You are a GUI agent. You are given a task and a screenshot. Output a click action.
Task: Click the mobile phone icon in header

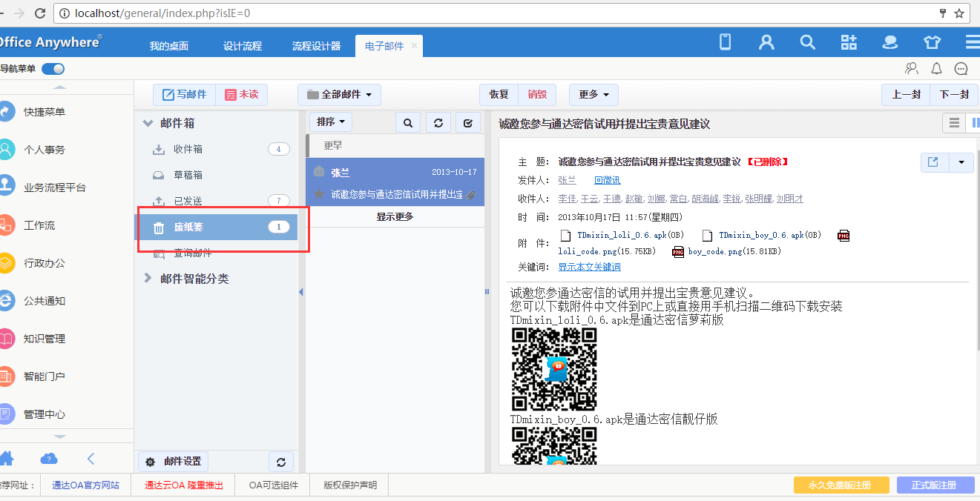726,42
